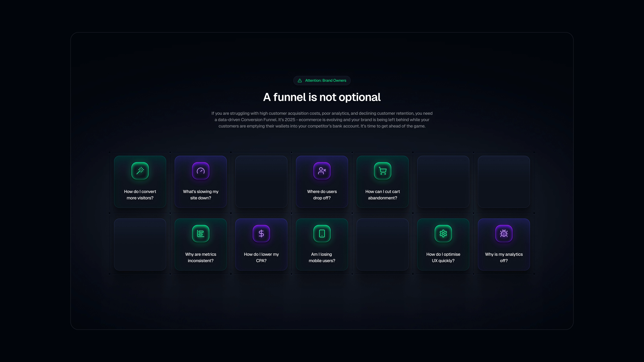Open 'Why are metrics inconsistent?' label
Screen dimensions: 644x362
pyautogui.click(x=200, y=257)
